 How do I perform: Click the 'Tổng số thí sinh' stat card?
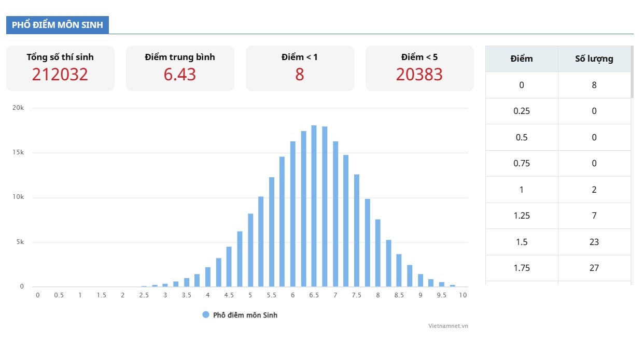point(60,68)
